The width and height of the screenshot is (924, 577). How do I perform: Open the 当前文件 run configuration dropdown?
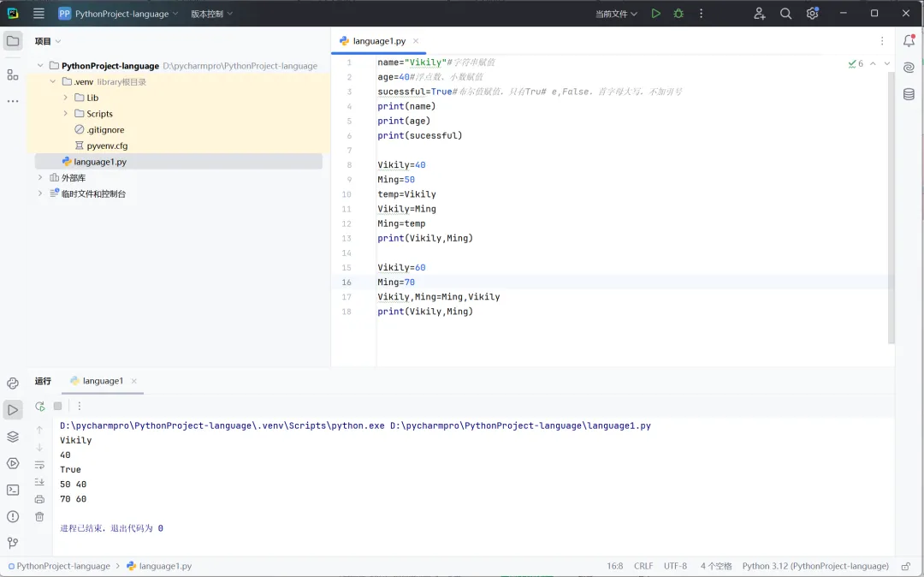click(616, 14)
